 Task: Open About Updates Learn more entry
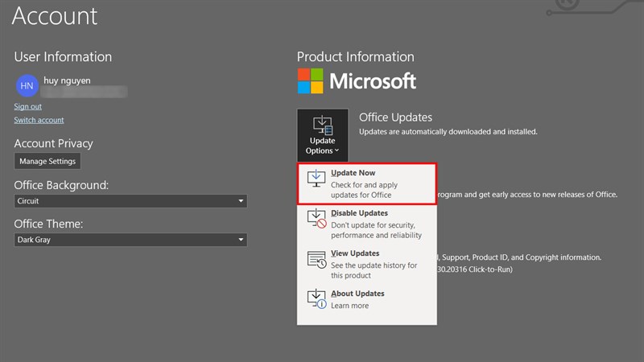[367, 299]
